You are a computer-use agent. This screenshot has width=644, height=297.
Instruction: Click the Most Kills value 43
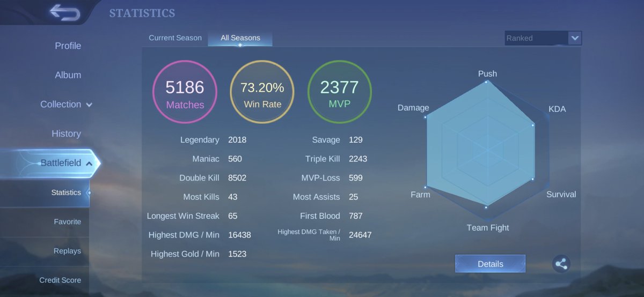point(232,197)
